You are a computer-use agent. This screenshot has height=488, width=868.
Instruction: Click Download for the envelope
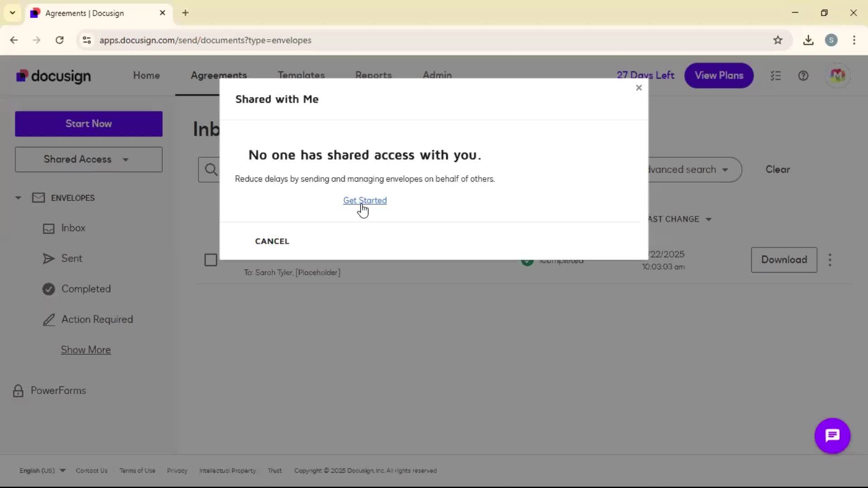784,260
